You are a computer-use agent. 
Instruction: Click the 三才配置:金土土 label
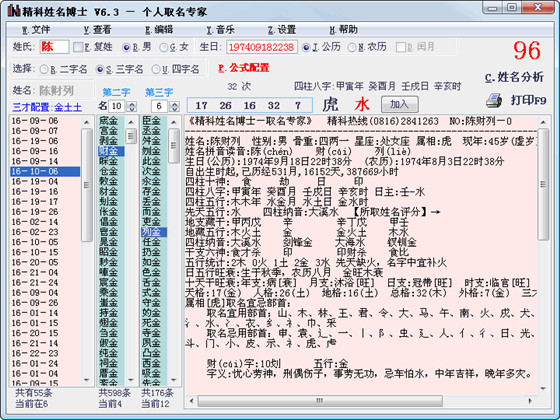point(47,107)
